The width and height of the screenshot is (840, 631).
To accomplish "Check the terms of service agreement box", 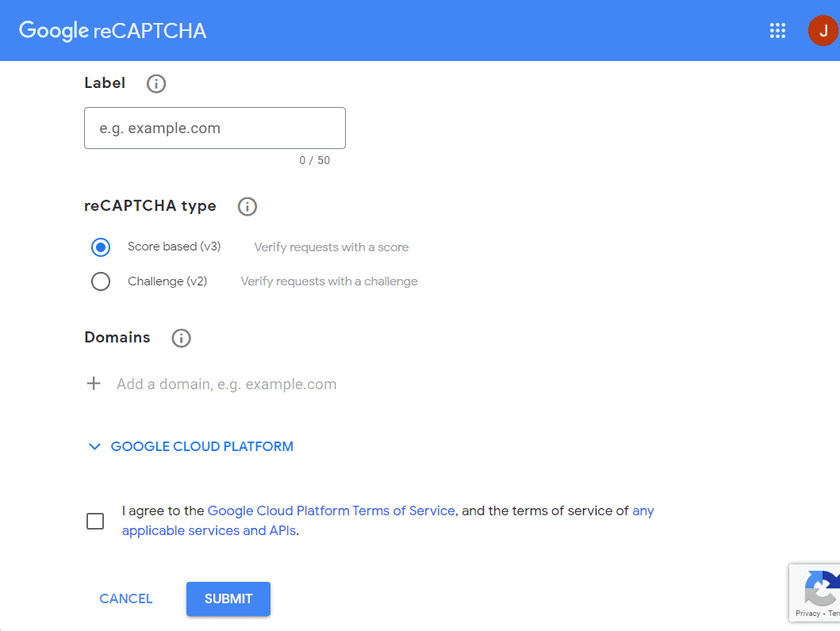I will [x=95, y=521].
